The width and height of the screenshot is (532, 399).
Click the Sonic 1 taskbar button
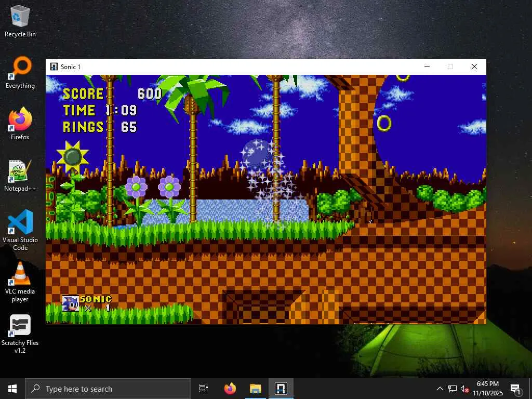click(281, 389)
